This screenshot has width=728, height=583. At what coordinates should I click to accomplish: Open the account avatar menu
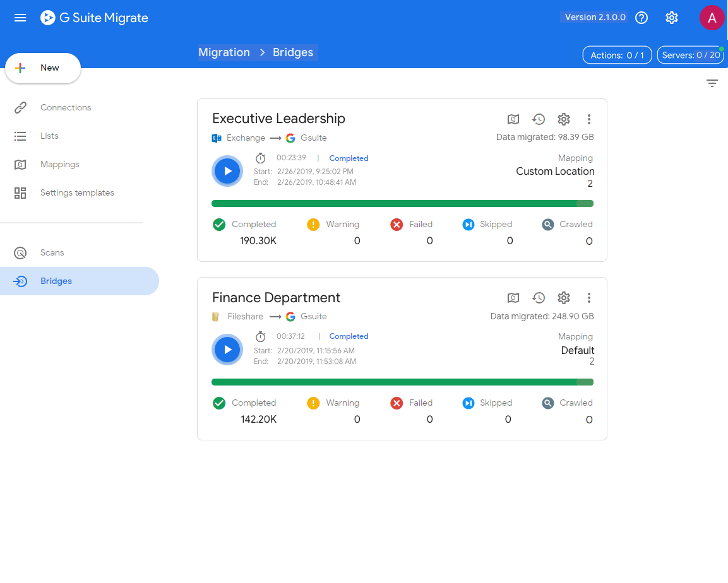click(x=712, y=18)
